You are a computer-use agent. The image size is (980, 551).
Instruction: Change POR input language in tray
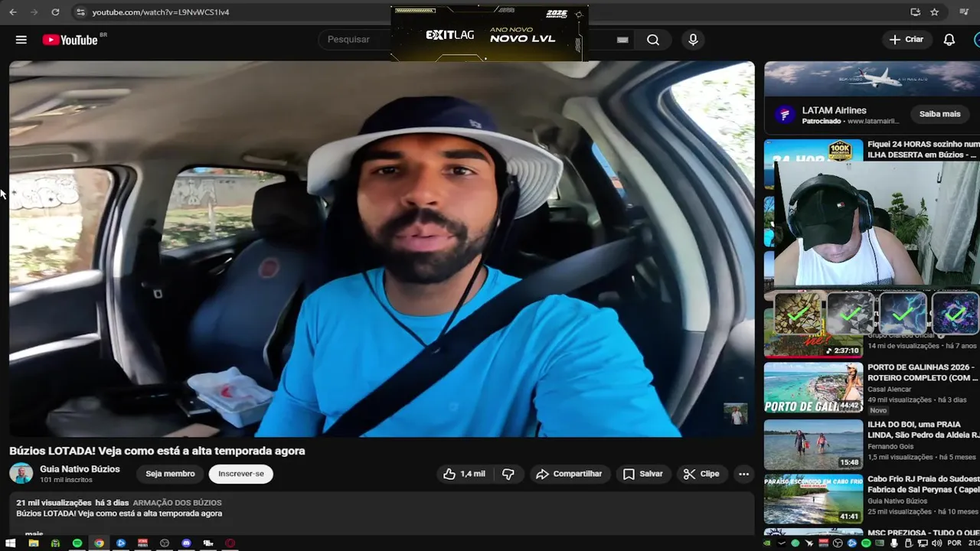[954, 543]
